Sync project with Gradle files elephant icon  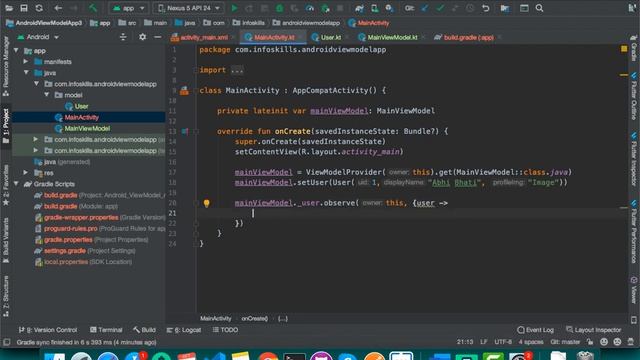click(x=359, y=8)
